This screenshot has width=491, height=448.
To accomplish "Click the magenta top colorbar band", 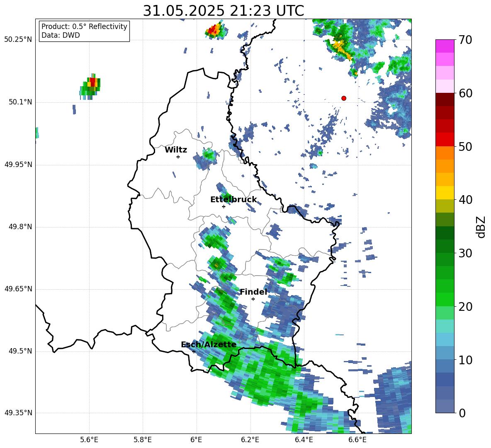I will coord(445,46).
